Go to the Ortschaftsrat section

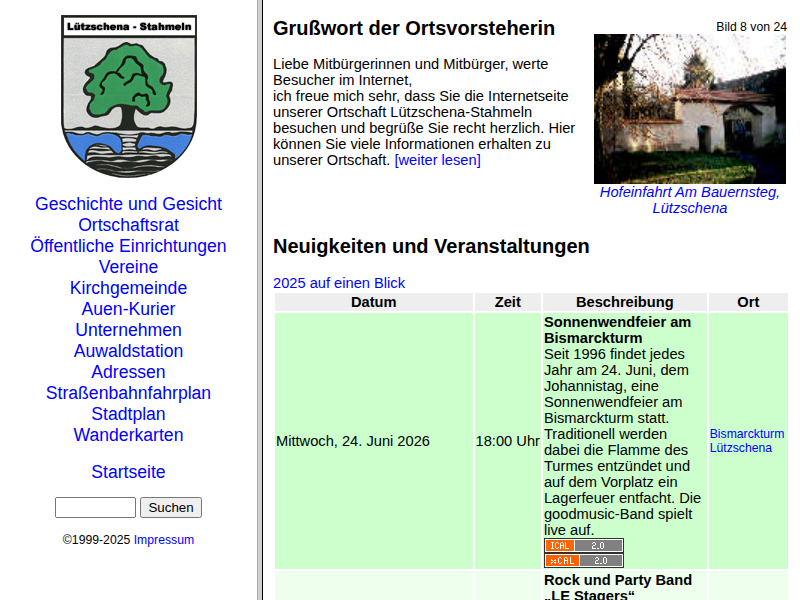129,224
